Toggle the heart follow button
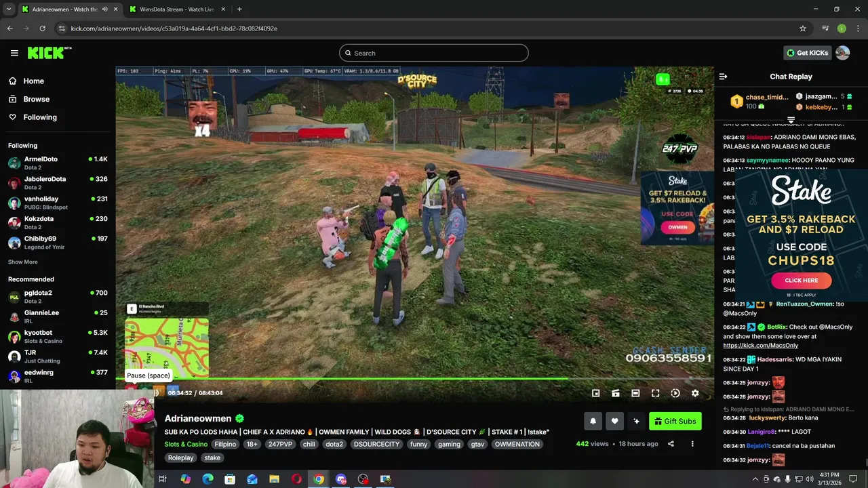868x488 pixels. tap(614, 421)
